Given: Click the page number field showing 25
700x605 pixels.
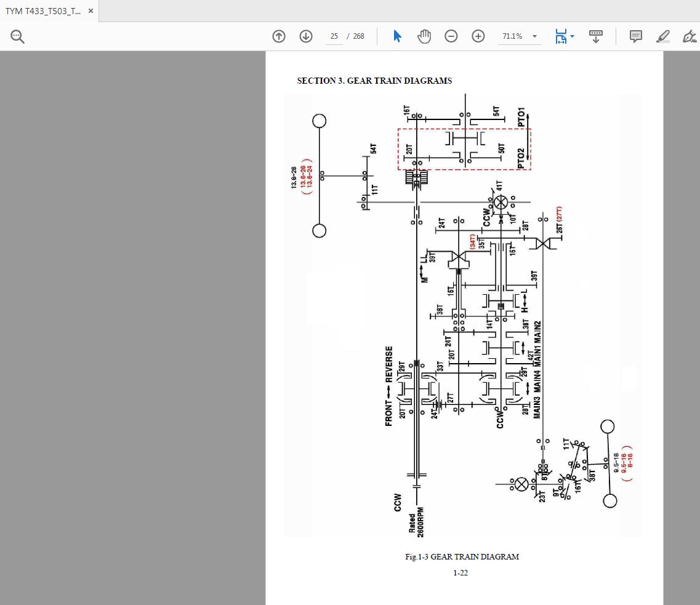Looking at the screenshot, I should point(334,36).
